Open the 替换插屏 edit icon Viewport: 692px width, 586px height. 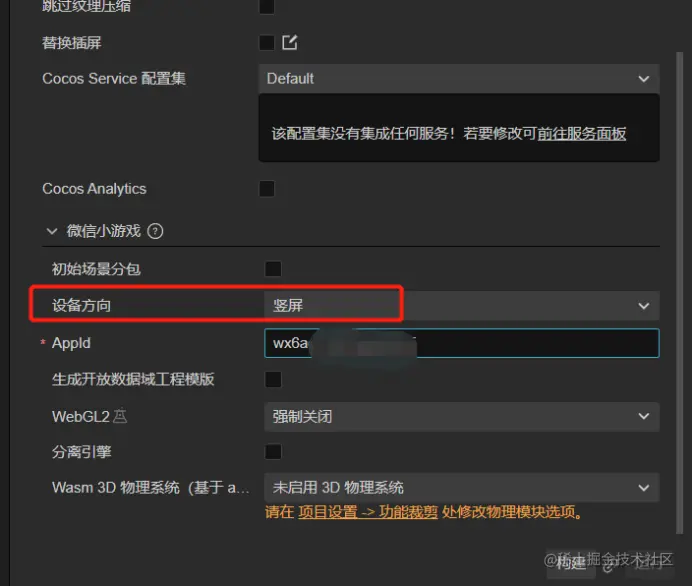(x=290, y=42)
